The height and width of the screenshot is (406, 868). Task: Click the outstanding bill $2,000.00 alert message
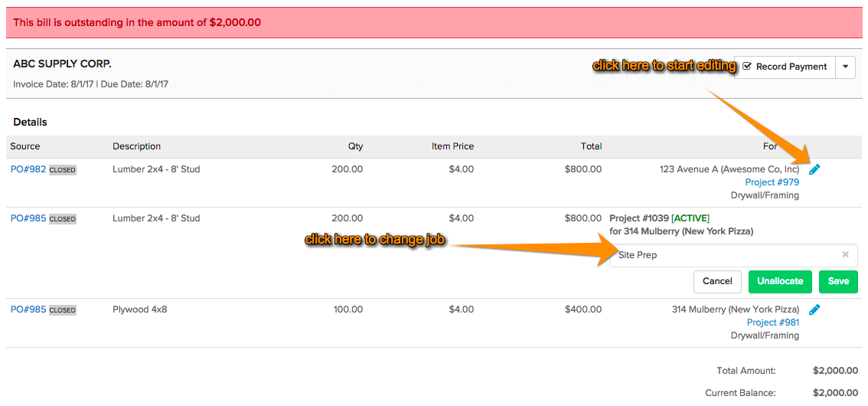click(x=137, y=23)
